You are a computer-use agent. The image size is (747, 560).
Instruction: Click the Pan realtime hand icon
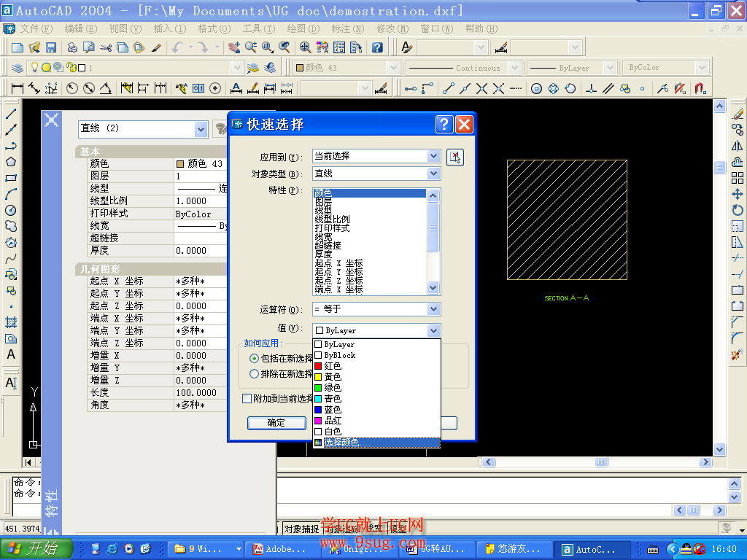[x=234, y=47]
